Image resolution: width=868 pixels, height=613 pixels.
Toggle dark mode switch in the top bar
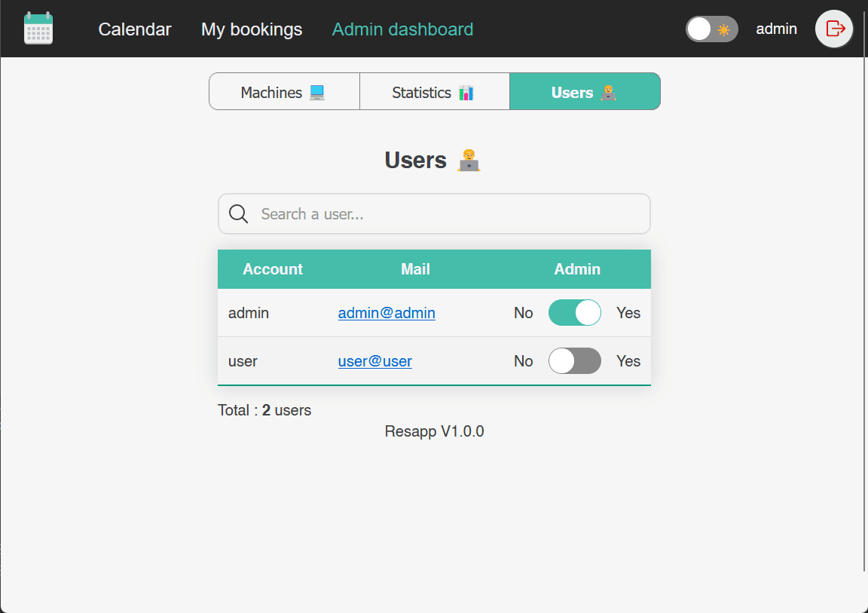(x=712, y=29)
